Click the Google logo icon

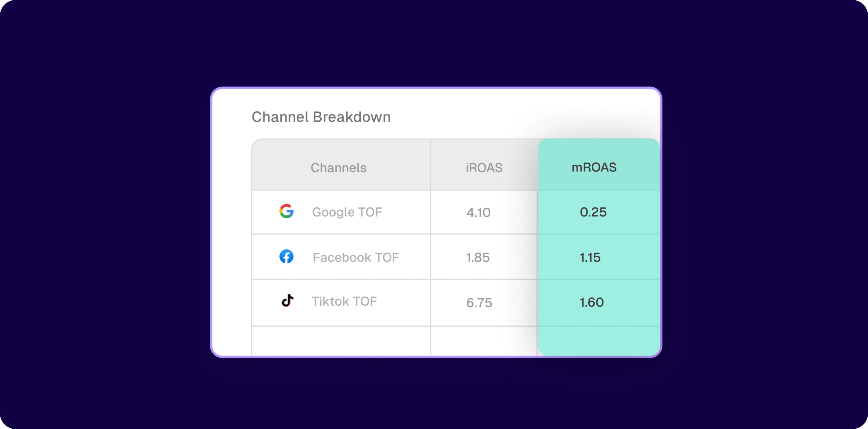(x=287, y=211)
